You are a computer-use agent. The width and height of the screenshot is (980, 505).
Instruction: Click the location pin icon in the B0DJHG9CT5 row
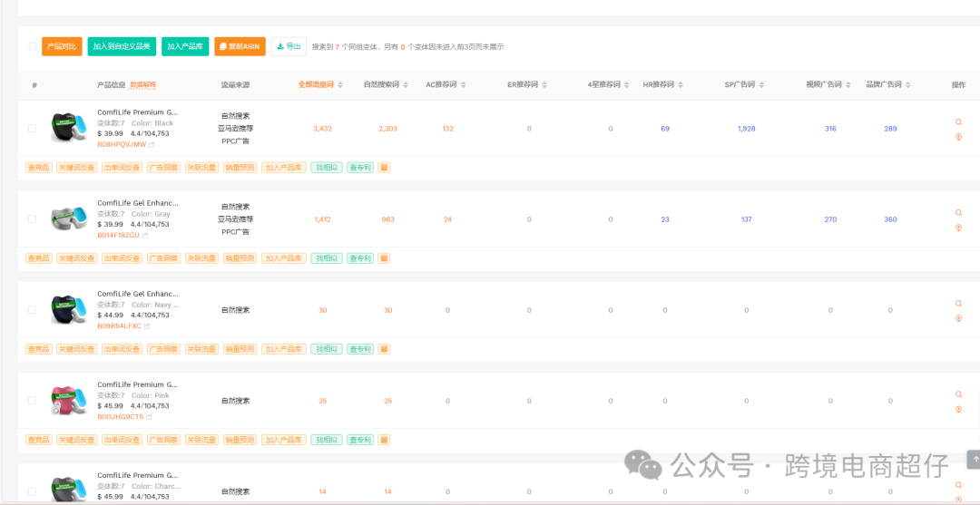958,409
